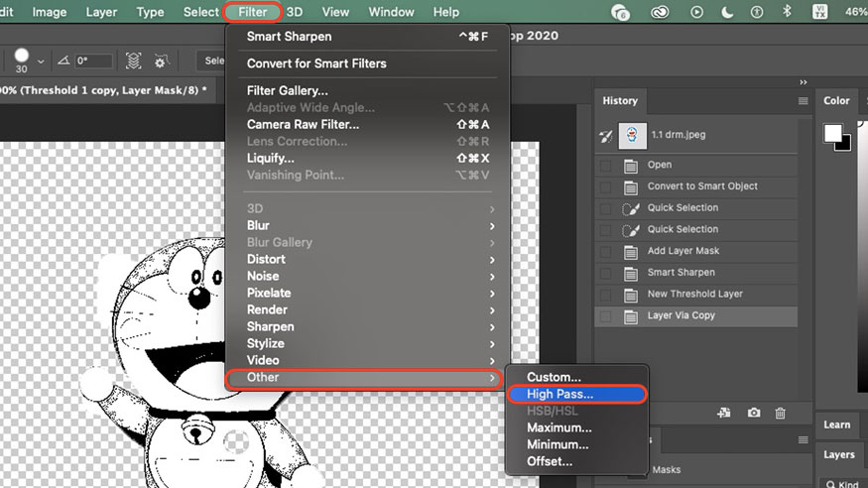Screen dimensions: 868x488
Task: Choose Smart Sharpen in Filter menu
Action: click(368, 37)
